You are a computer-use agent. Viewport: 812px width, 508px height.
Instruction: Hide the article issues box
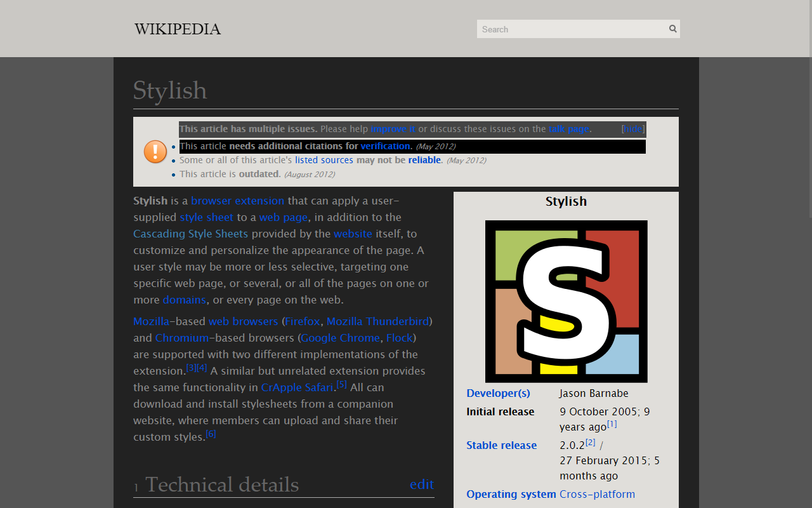click(x=633, y=129)
